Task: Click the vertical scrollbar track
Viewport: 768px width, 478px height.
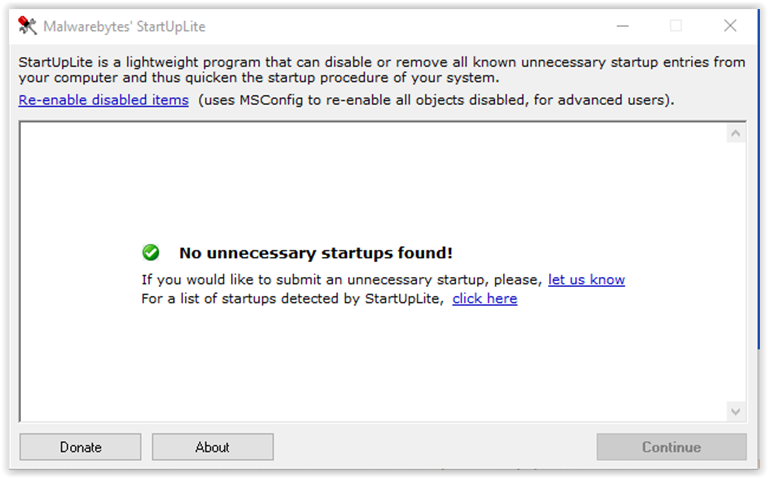Action: click(x=736, y=270)
